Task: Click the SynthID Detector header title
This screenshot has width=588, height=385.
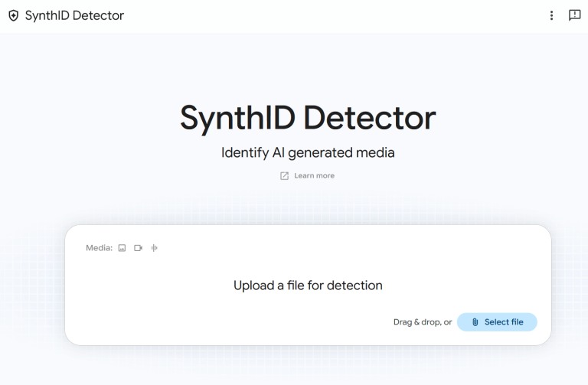Action: [74, 15]
